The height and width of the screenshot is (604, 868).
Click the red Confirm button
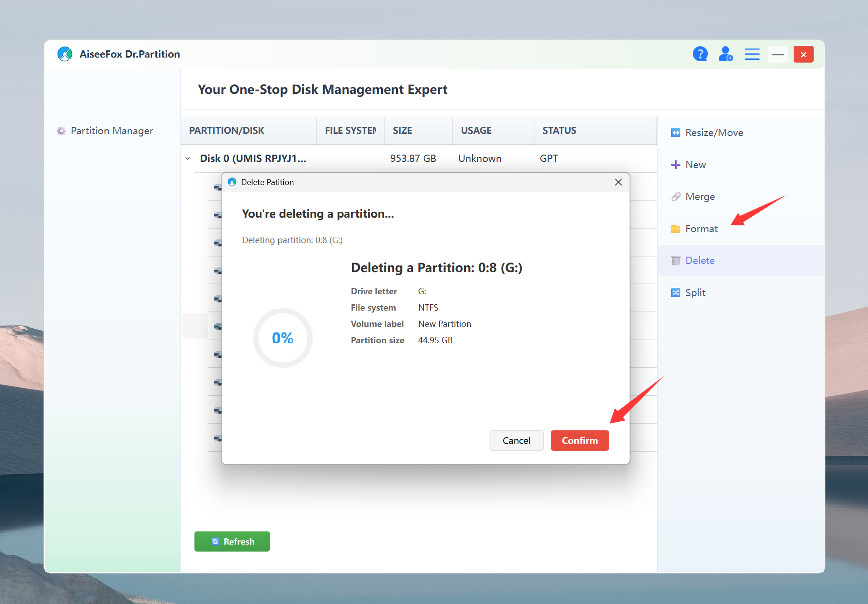tap(580, 441)
